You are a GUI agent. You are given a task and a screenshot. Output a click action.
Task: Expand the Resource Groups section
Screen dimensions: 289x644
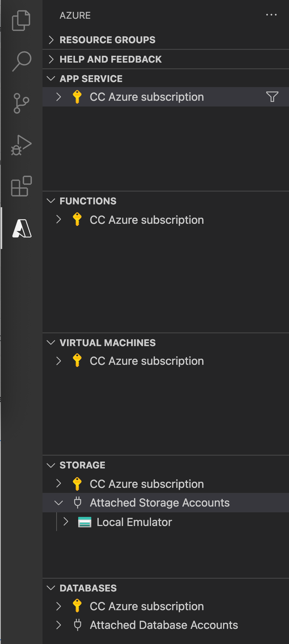[x=51, y=40]
